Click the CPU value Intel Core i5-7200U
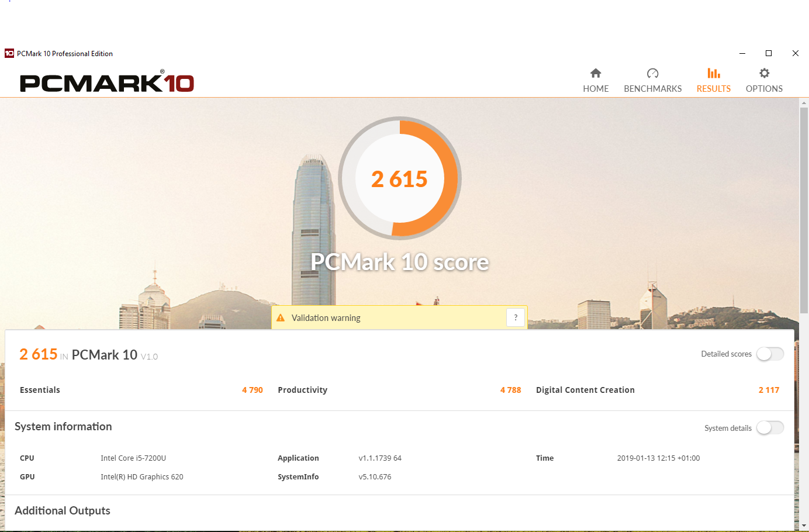 click(x=133, y=458)
